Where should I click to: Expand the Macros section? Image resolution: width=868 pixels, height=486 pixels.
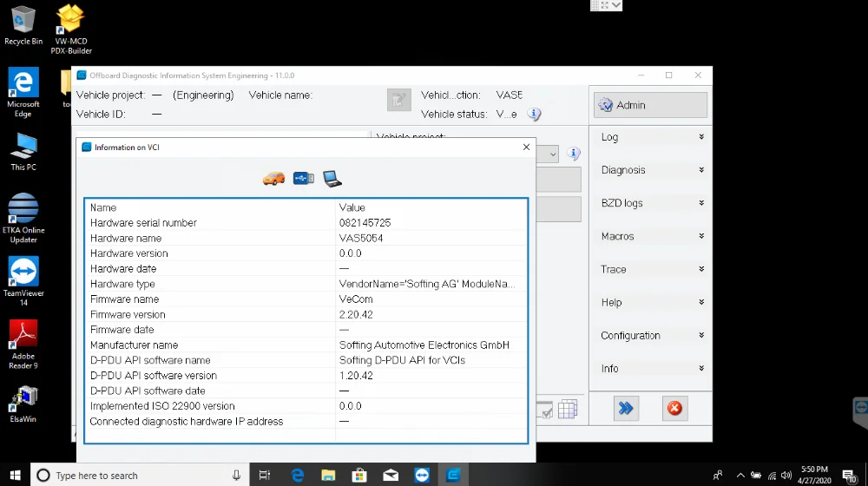650,236
